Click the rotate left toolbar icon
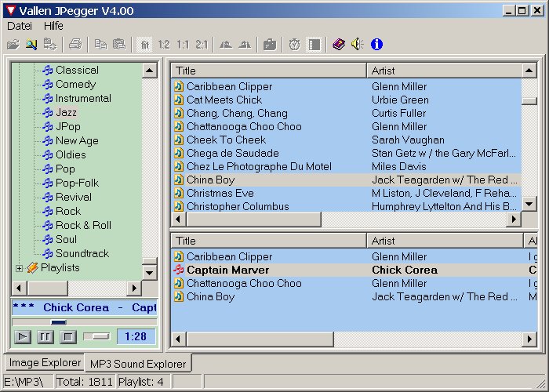Screen dimensions: 549x392 226,45
